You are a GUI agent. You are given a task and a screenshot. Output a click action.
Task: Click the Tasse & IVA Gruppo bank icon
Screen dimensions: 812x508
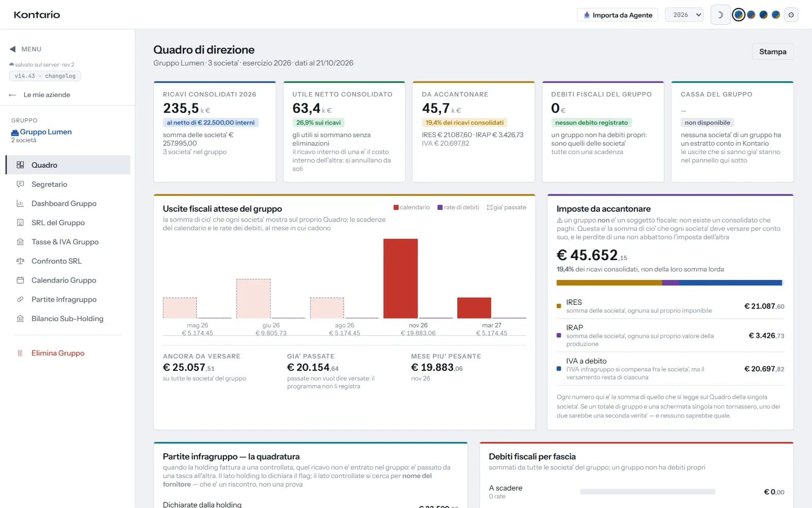(x=20, y=242)
